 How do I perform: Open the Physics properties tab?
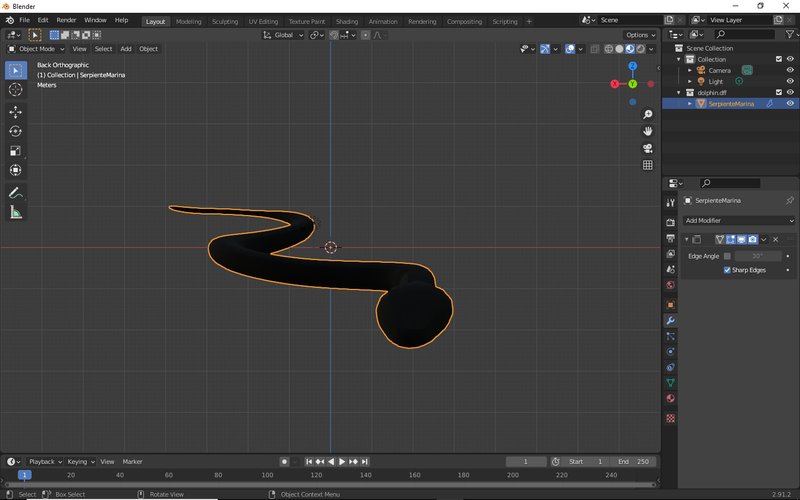coord(670,352)
